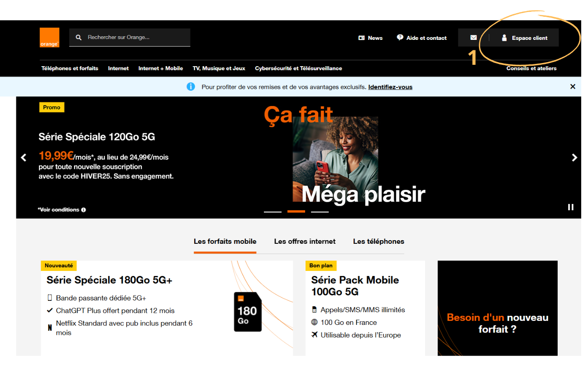Pause the carousel autoplay

(x=571, y=207)
